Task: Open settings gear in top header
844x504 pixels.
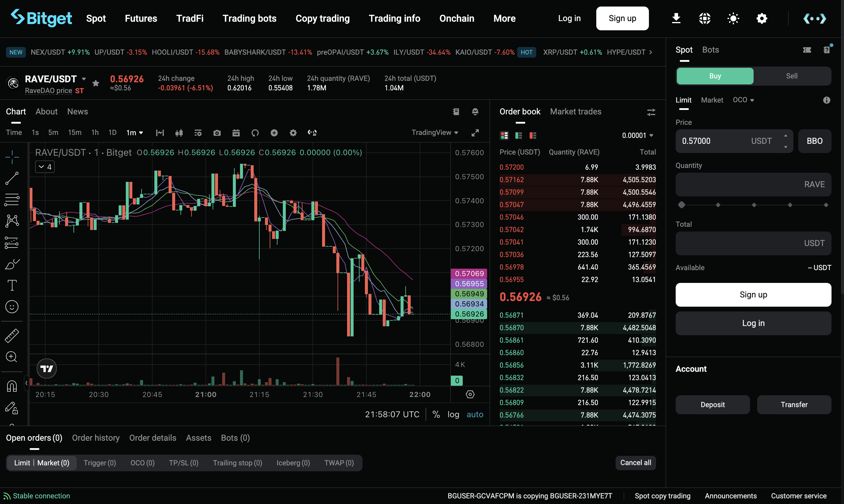Action: pos(762,18)
